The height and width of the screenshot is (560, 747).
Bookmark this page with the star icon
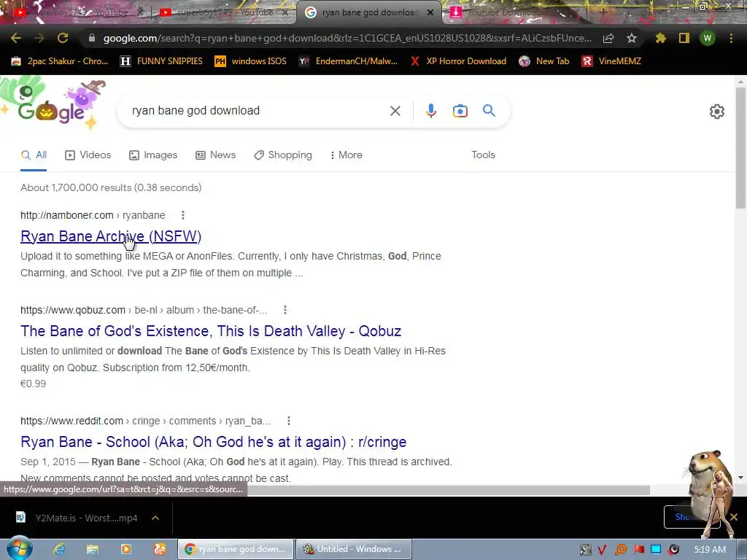point(632,39)
